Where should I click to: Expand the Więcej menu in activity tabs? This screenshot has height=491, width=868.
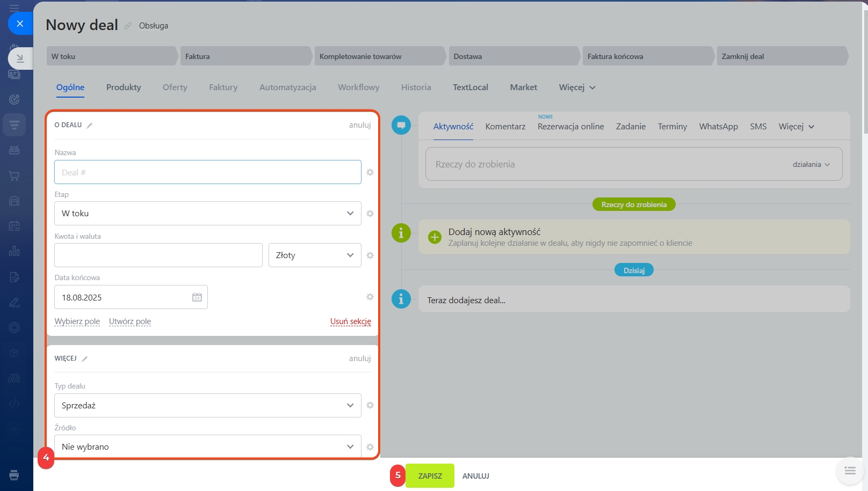point(797,127)
